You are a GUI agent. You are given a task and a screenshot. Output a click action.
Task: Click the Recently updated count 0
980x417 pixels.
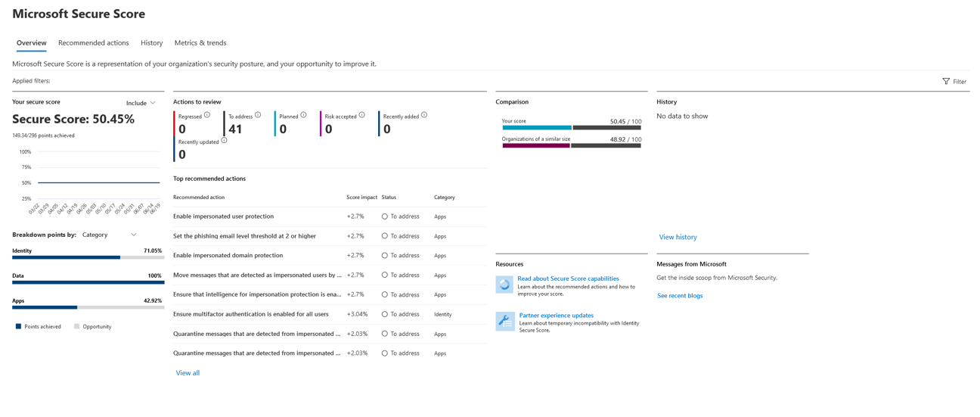pos(182,154)
